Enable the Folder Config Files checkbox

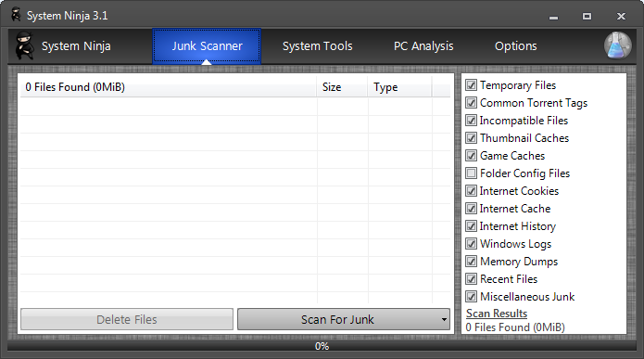[471, 173]
